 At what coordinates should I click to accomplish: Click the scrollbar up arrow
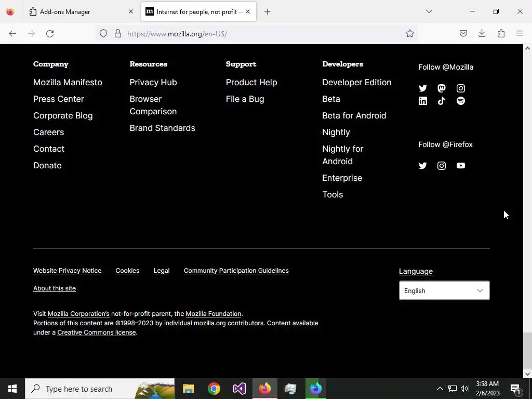[x=527, y=48]
